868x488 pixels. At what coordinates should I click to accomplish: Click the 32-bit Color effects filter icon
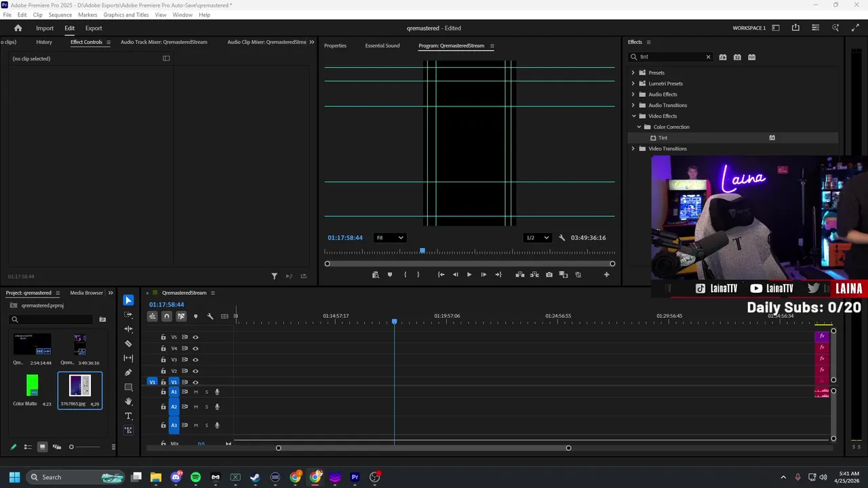click(x=737, y=57)
